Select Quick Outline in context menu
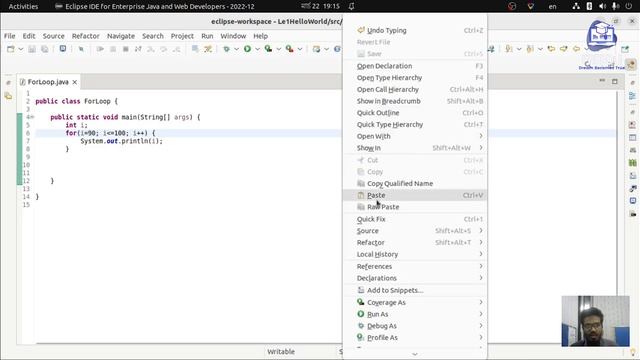 click(x=415, y=113)
